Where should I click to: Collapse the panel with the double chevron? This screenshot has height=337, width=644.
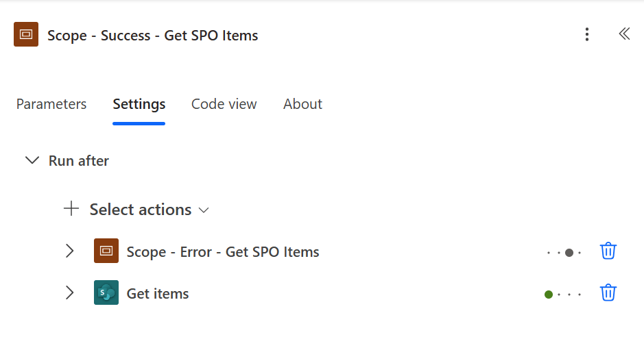point(623,34)
